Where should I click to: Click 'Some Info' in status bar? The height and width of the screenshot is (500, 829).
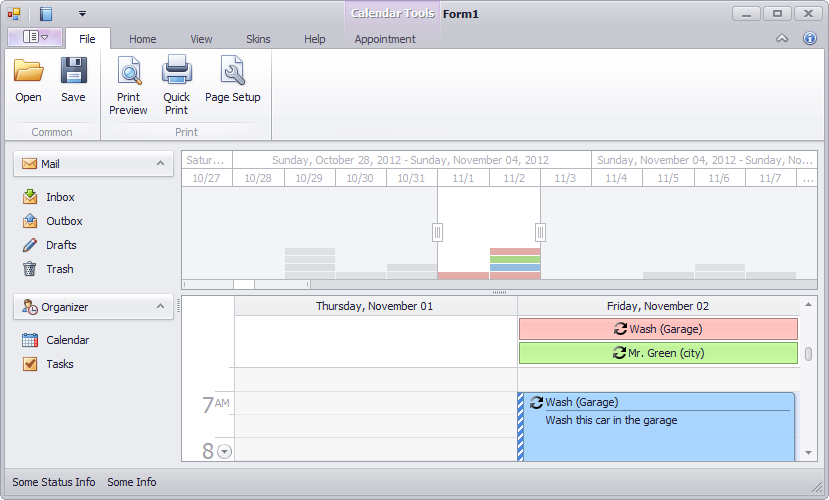(132, 482)
